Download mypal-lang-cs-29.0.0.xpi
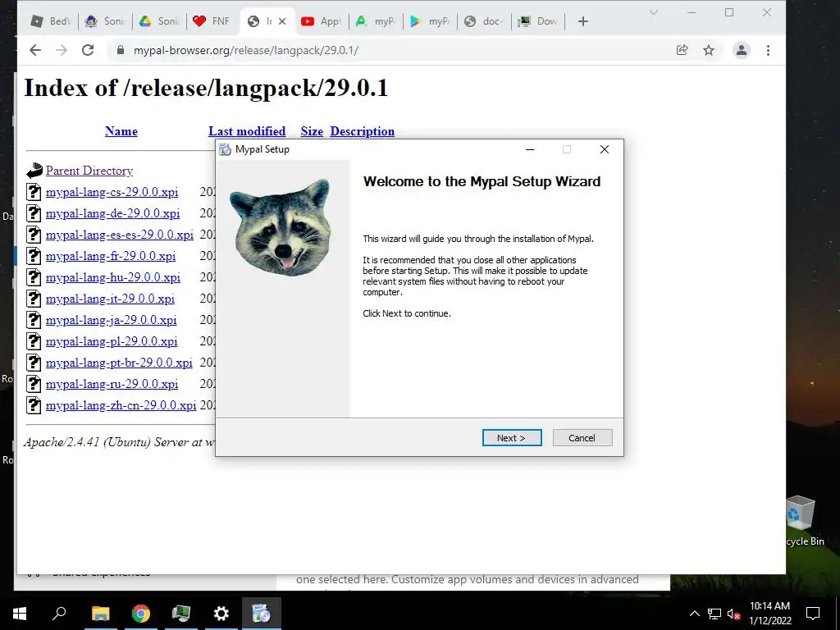The height and width of the screenshot is (630, 840). (x=112, y=192)
